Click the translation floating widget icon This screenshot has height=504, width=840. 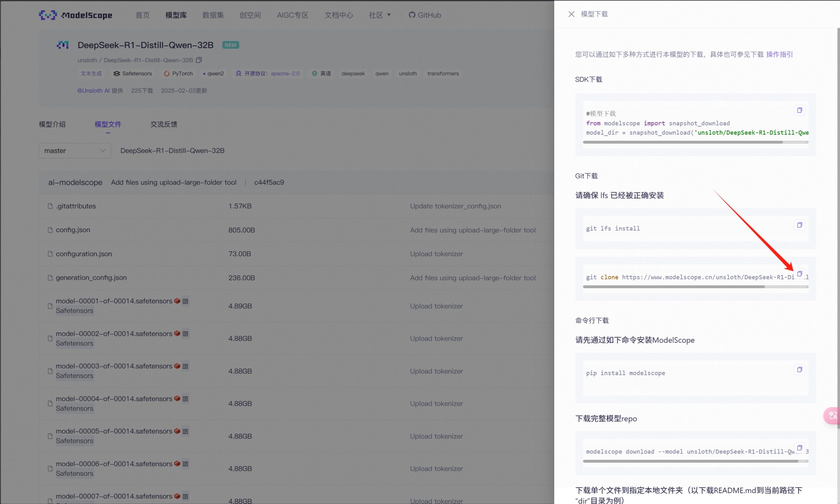[x=832, y=415]
